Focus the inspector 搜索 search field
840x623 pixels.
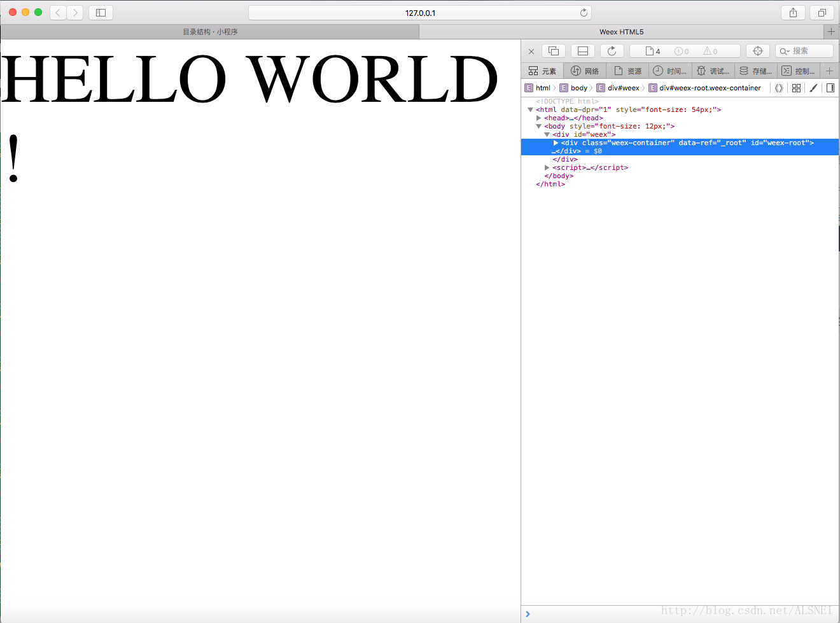pyautogui.click(x=804, y=51)
